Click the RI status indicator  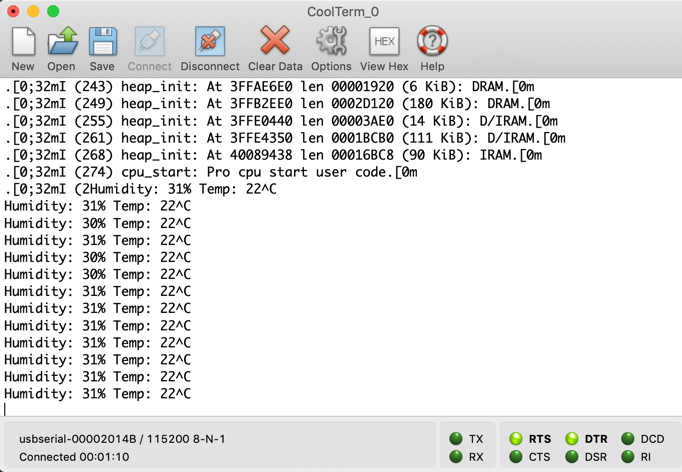tap(628, 457)
